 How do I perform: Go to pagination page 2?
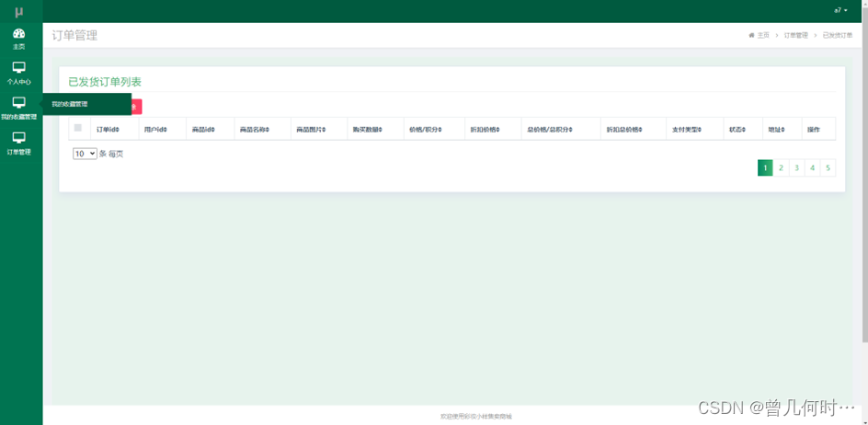click(x=781, y=168)
